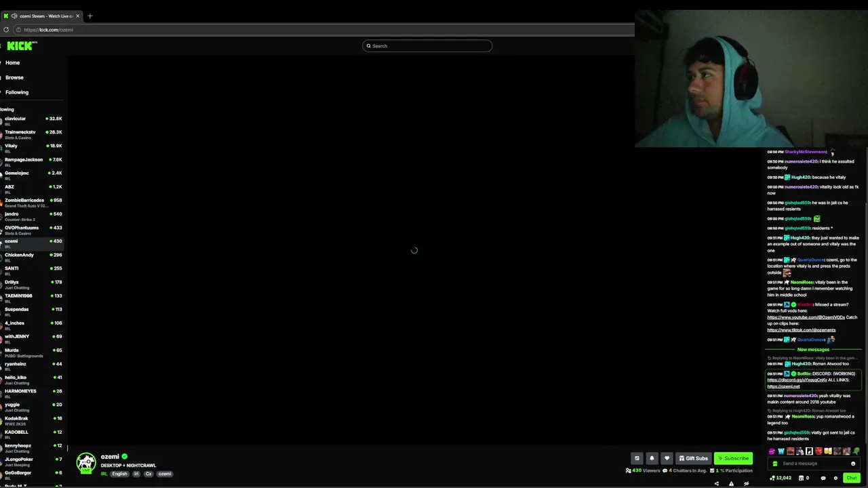Share the stream using the share icon
Screen dimensions: 868x488
(716, 483)
